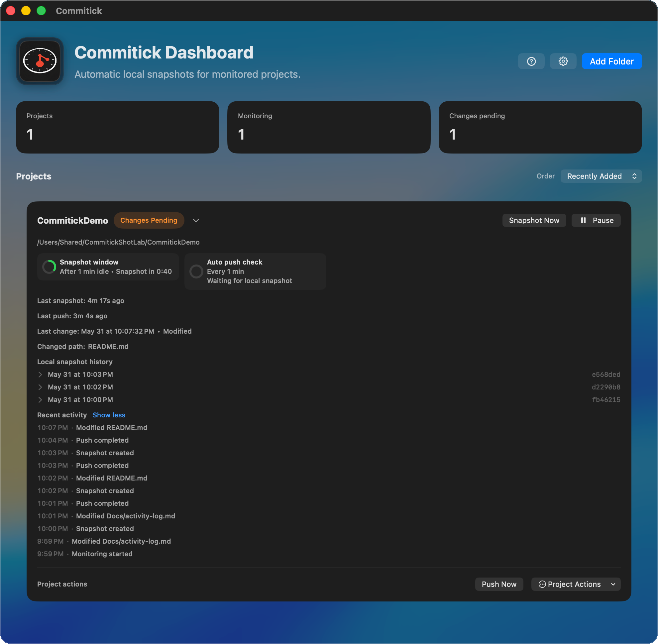Viewport: 658px width, 644px height.
Task: Pause monitoring for CommitickDemo
Action: [596, 221]
